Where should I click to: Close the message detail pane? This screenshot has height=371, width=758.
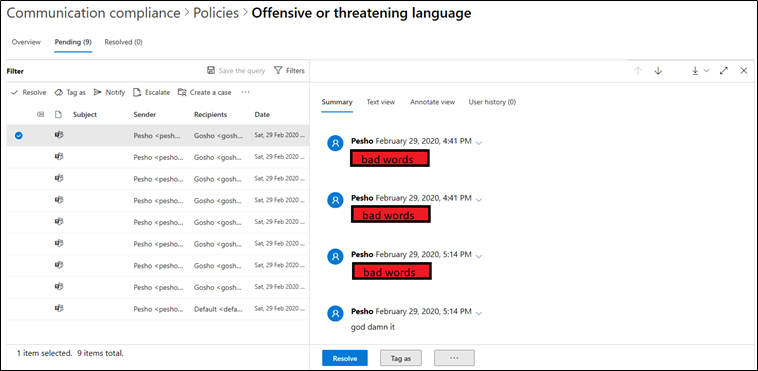pos(744,71)
